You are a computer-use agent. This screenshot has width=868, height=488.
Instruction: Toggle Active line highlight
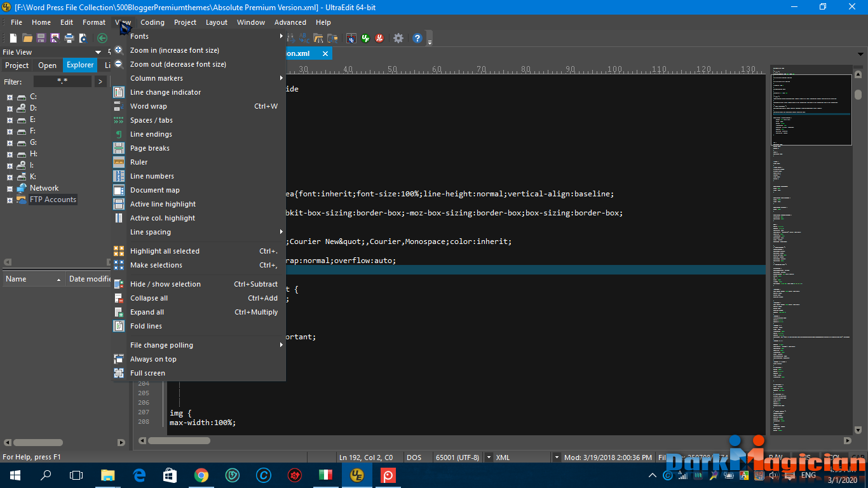click(198, 204)
